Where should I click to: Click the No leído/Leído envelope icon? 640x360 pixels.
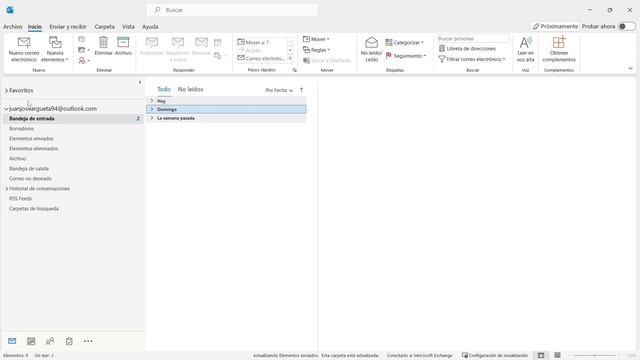click(371, 42)
